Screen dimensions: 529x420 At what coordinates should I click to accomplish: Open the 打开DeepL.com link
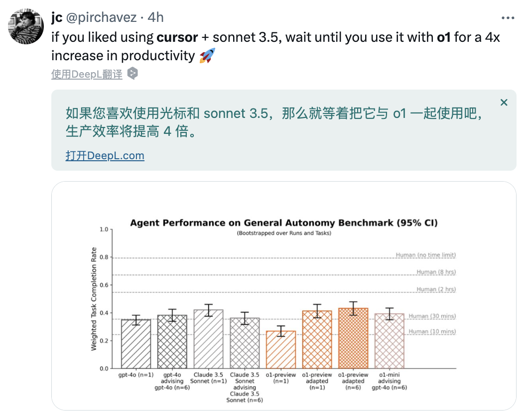(x=105, y=155)
